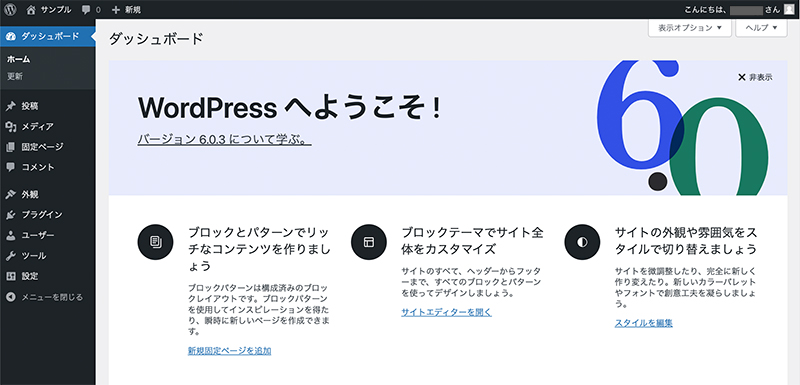The image size is (800, 385).
Task: Click the サイトエディターを開く link
Action: tap(446, 312)
